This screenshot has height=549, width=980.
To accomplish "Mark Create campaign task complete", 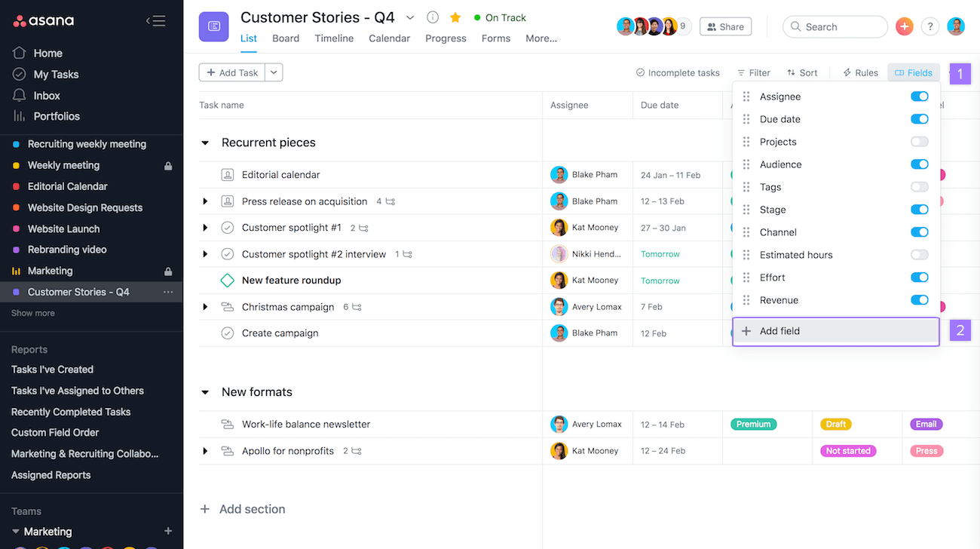I will click(x=228, y=333).
